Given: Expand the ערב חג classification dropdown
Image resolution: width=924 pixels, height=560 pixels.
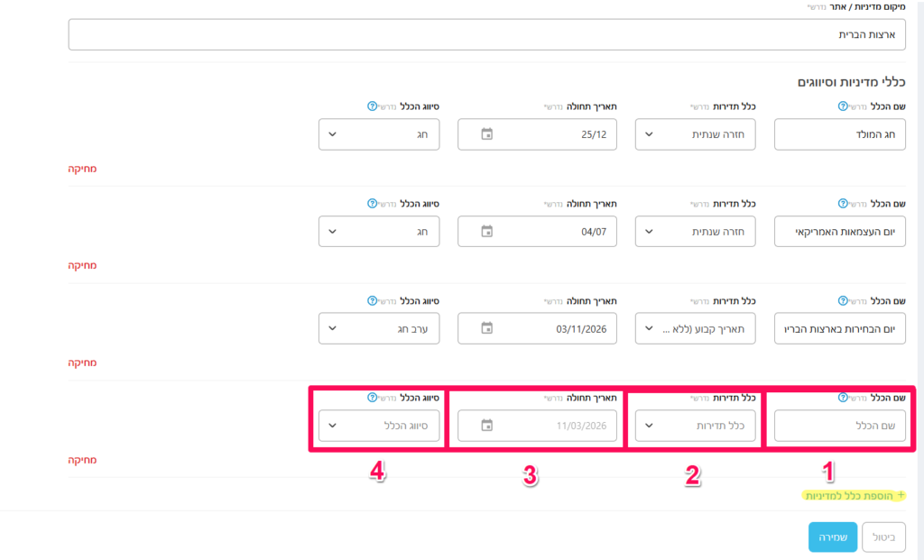Looking at the screenshot, I should 379,329.
